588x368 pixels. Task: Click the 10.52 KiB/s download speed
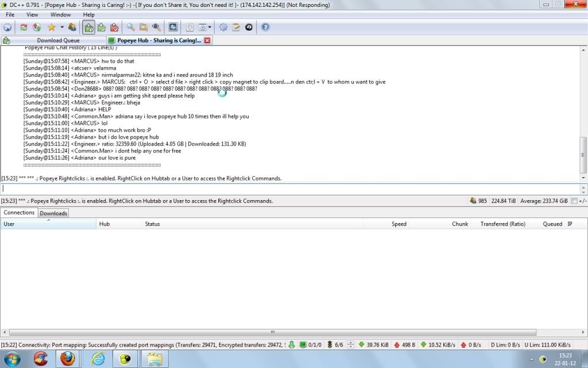point(438,345)
